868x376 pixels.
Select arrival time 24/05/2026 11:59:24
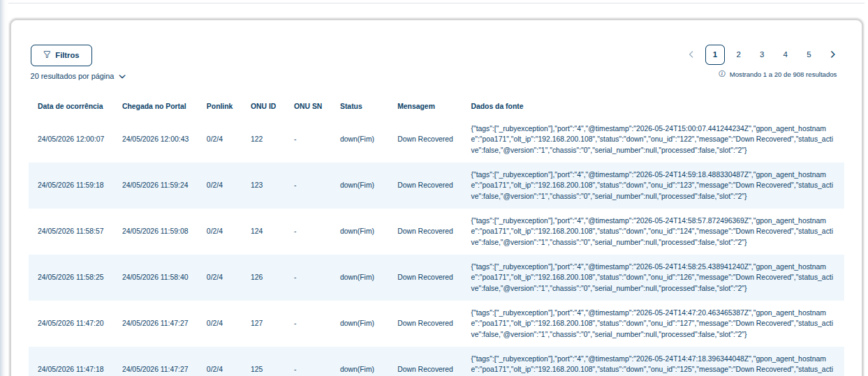pos(156,185)
